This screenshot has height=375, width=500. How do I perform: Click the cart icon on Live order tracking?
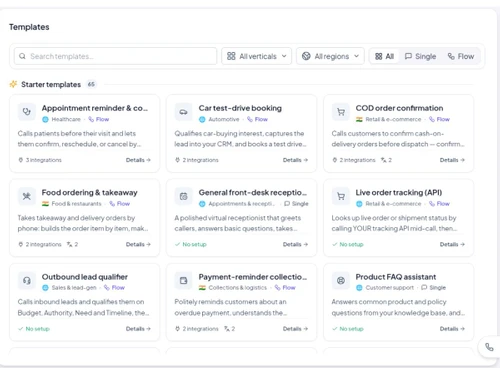click(341, 196)
